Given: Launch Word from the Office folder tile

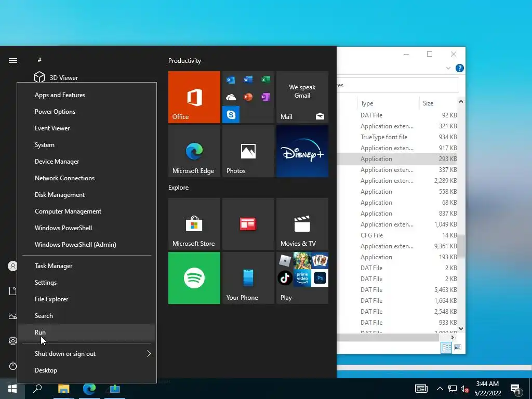Looking at the screenshot, I should tap(248, 79).
